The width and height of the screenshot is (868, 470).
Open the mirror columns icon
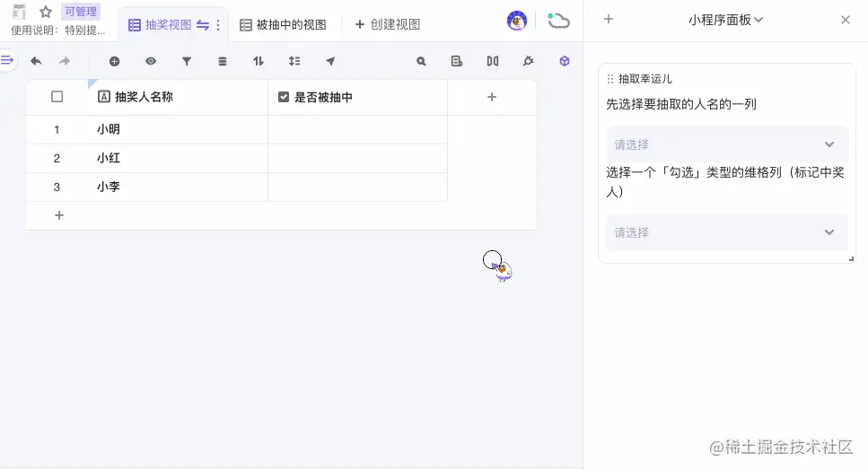coord(493,61)
